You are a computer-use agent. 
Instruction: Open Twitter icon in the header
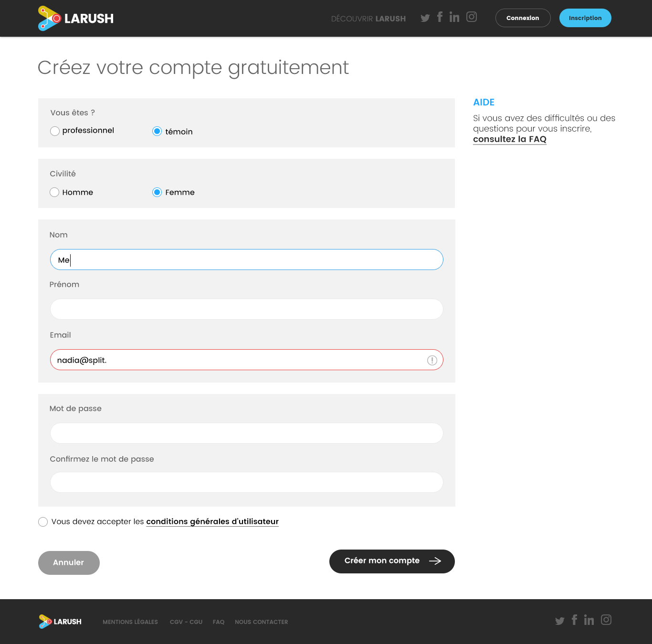click(x=425, y=18)
